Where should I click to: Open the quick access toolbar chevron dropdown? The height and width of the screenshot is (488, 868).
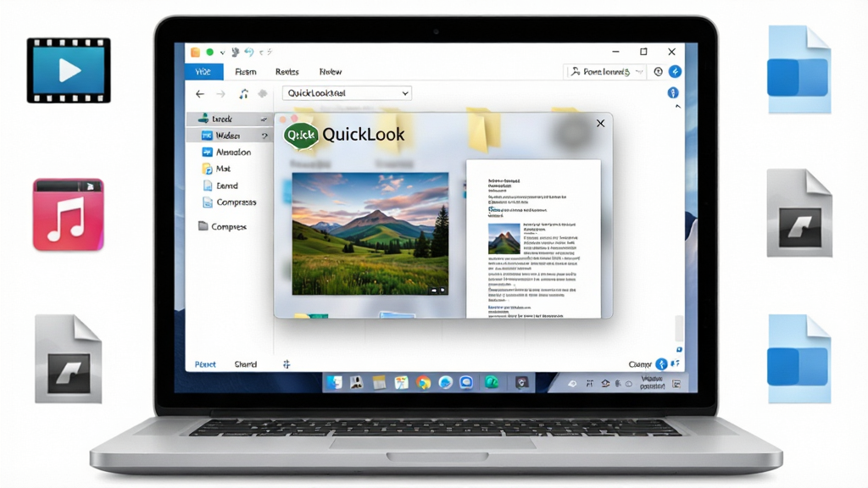[x=223, y=53]
